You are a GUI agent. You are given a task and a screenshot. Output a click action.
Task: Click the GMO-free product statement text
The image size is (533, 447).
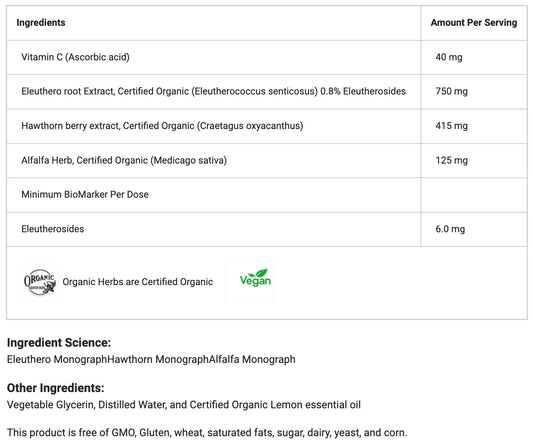coord(207,433)
